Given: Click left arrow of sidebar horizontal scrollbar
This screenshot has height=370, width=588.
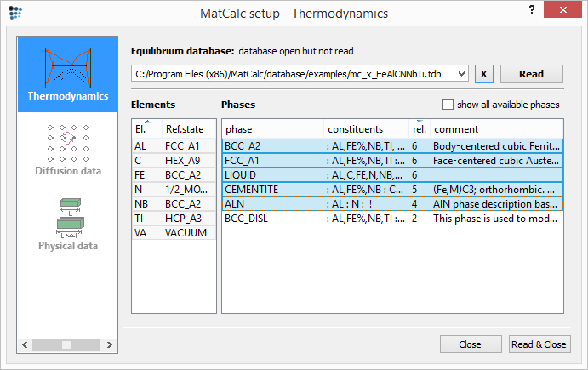Looking at the screenshot, I should point(25,344).
